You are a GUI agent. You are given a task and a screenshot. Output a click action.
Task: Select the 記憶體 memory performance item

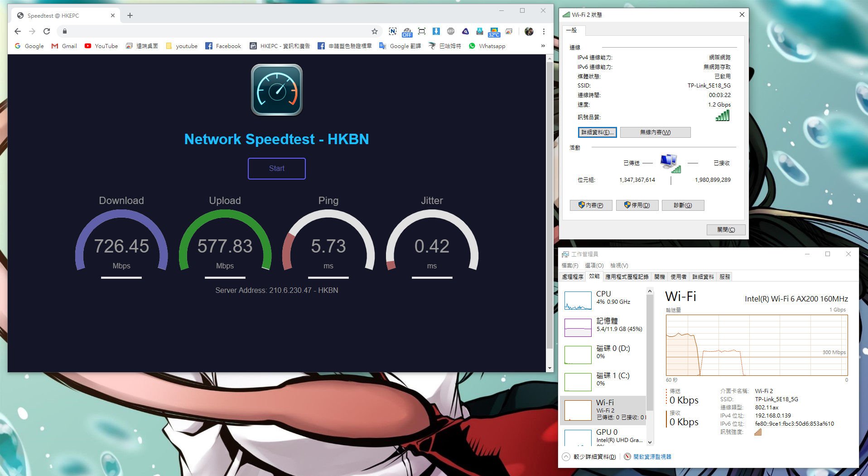603,327
